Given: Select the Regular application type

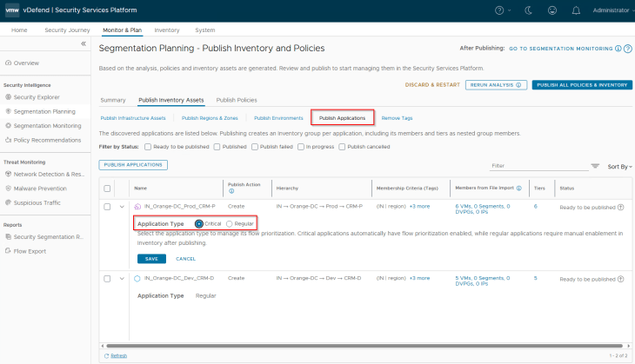Looking at the screenshot, I should 229,223.
